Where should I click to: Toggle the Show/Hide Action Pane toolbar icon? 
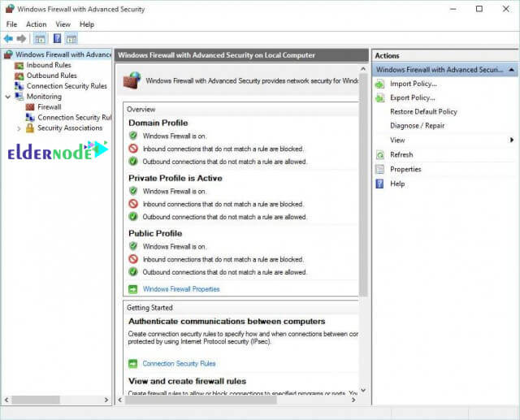[x=71, y=39]
